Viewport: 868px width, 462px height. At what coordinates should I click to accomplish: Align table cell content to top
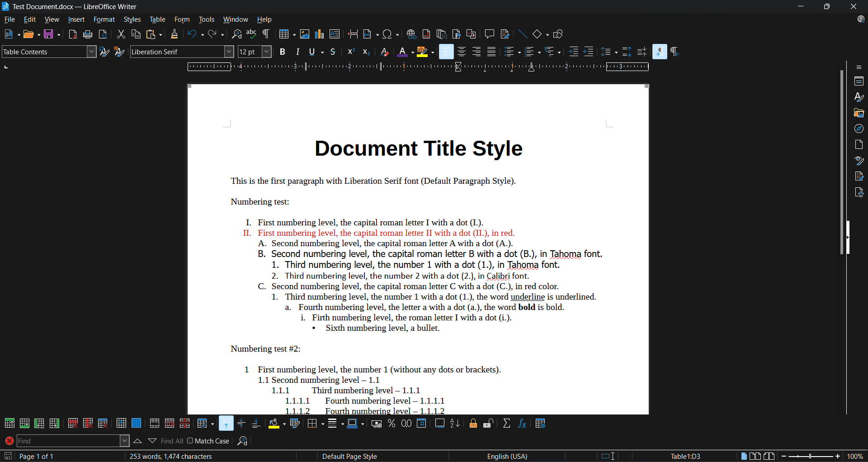(226, 424)
